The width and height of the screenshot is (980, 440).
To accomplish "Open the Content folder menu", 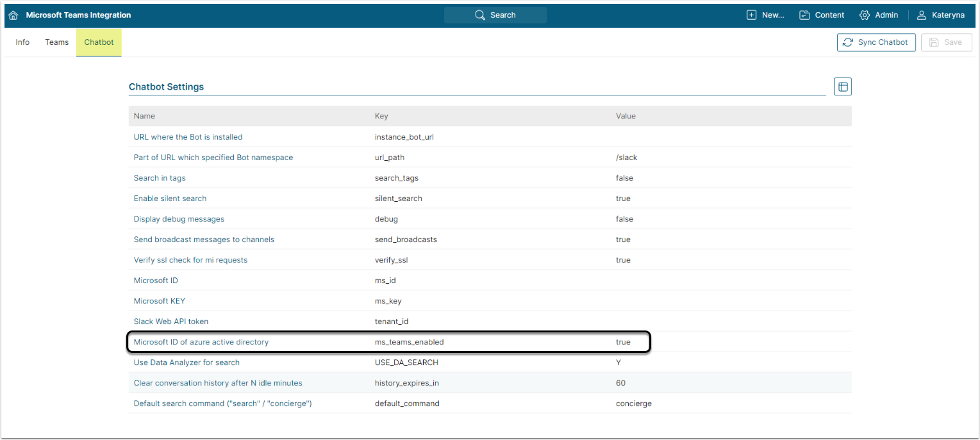I will [x=822, y=15].
